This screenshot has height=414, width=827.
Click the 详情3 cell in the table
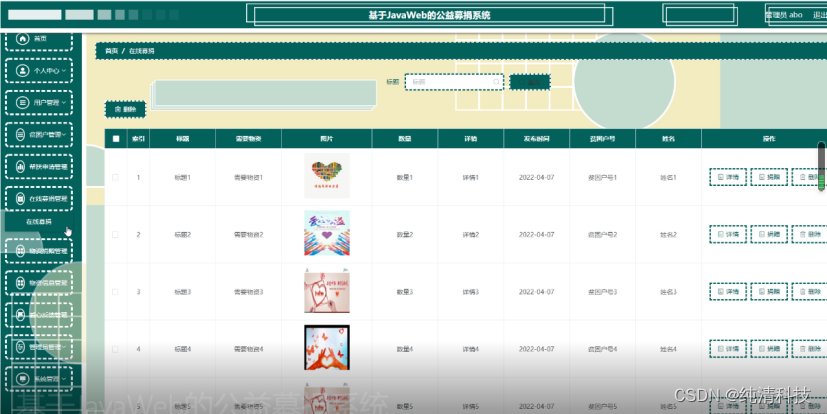(x=470, y=292)
